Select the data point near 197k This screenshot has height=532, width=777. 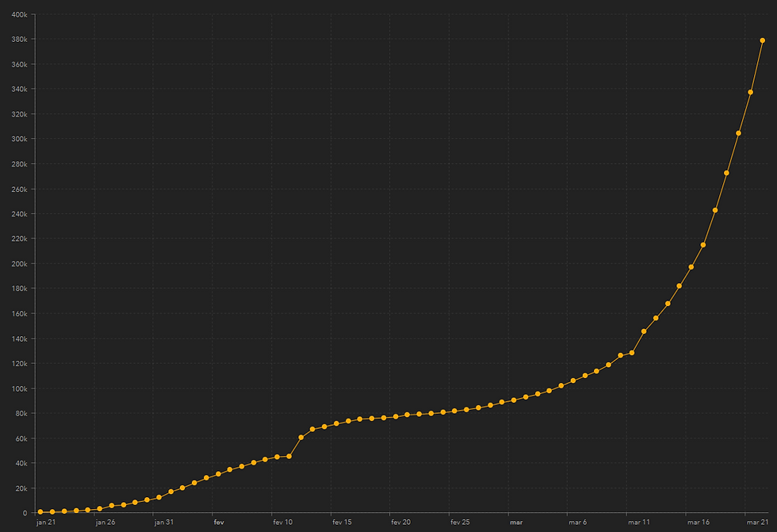[x=691, y=267]
